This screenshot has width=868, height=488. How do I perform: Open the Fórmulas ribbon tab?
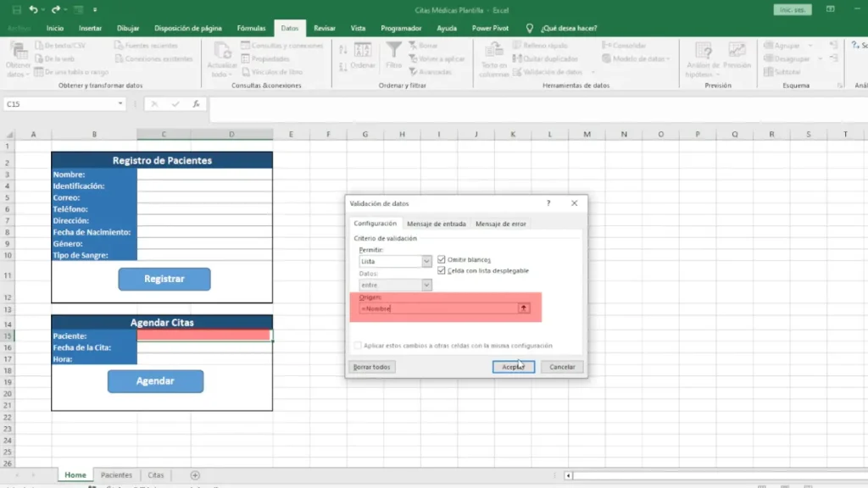[x=251, y=28]
